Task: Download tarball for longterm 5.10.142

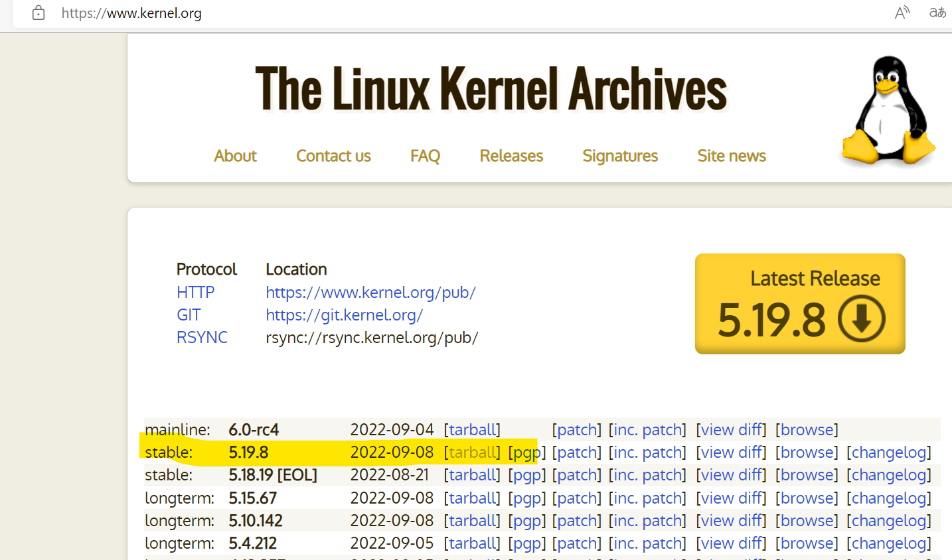Action: click(473, 521)
